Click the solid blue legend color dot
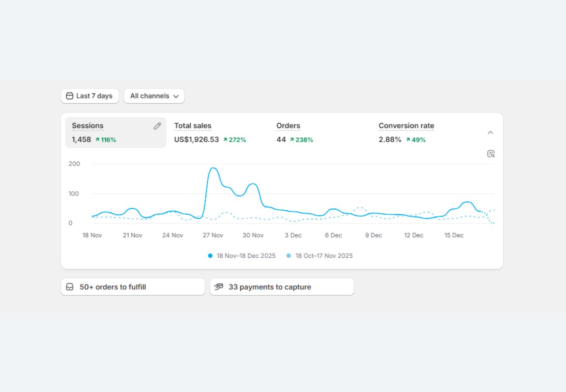 click(x=210, y=256)
